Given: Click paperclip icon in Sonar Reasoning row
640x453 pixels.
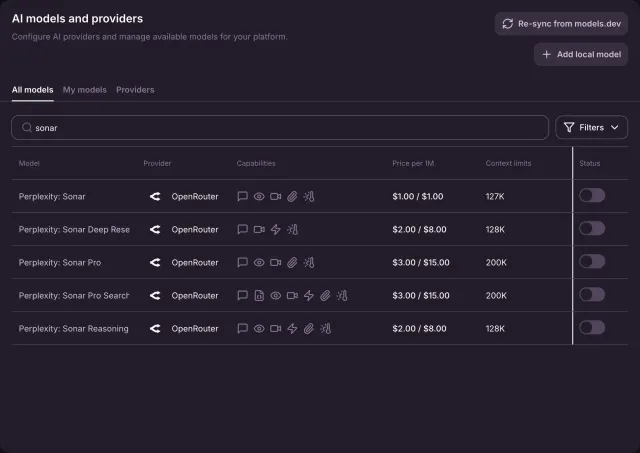Looking at the screenshot, I should [309, 329].
